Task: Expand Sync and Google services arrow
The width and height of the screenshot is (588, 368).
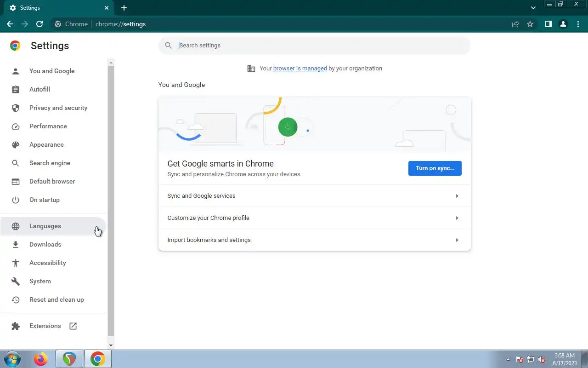Action: point(457,196)
